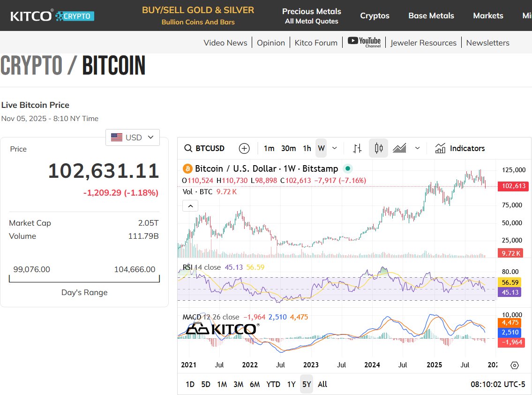The width and height of the screenshot is (532, 395).
Task: Open chart settings gear on time axis
Action: point(515,365)
